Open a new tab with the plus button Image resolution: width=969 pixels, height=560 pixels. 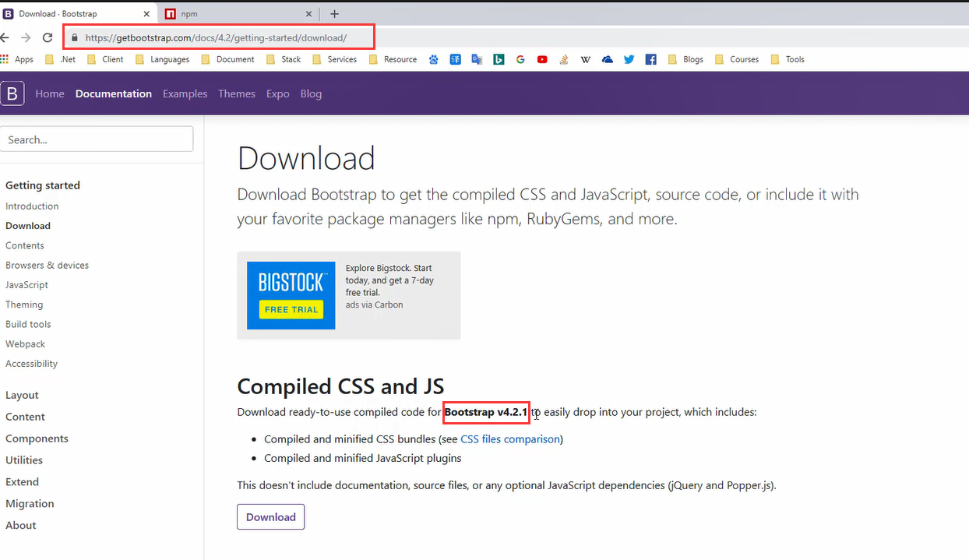pos(334,14)
